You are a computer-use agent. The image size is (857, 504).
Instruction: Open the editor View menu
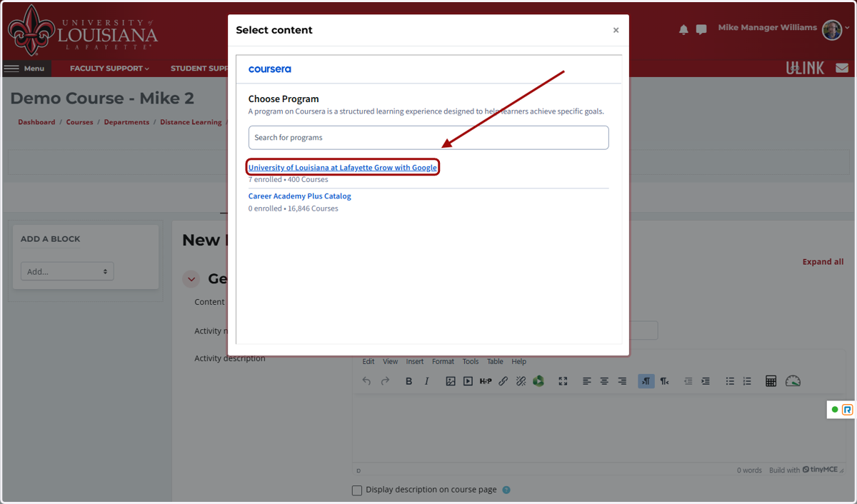click(x=391, y=361)
